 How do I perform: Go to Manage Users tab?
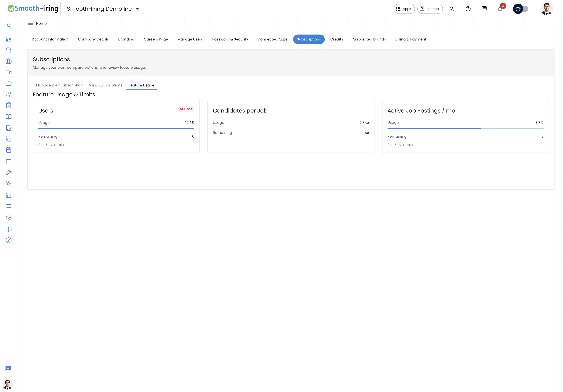tap(190, 39)
